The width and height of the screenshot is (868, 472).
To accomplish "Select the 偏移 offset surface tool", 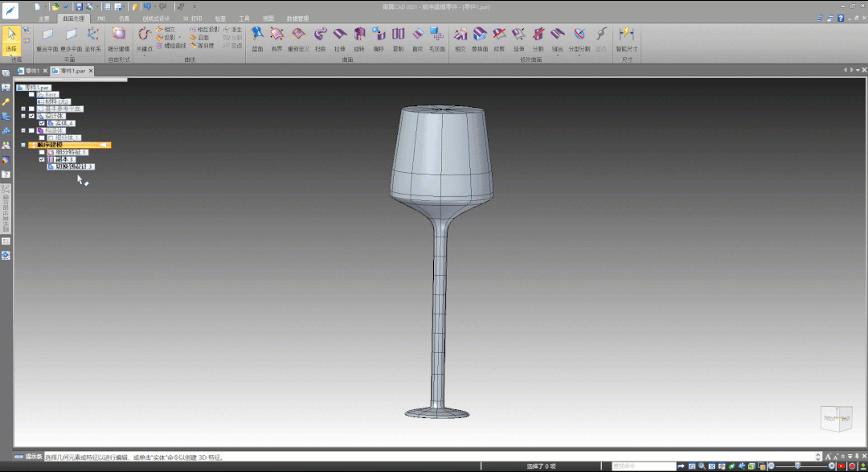I will click(x=379, y=39).
